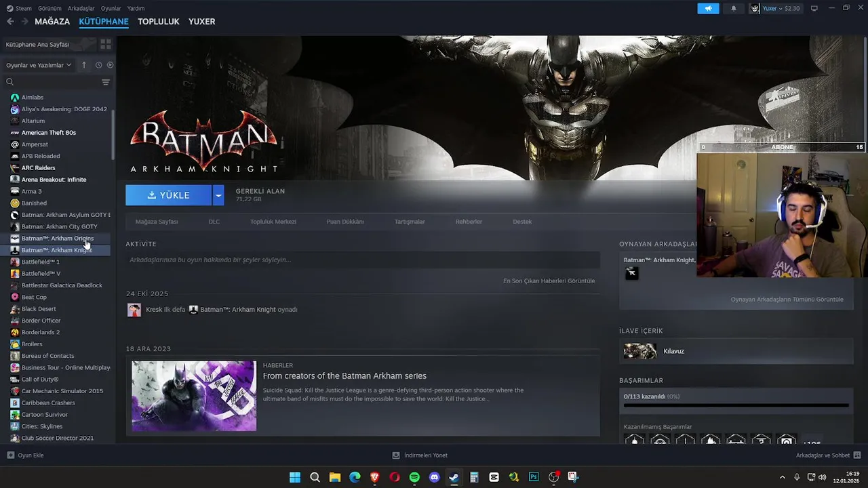Screen dimensions: 868x488
Task: Open the YUXER profile tab
Action: pos(202,22)
